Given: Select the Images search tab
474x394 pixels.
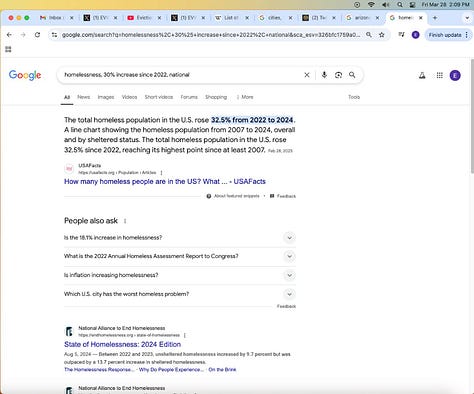Looking at the screenshot, I should [106, 97].
